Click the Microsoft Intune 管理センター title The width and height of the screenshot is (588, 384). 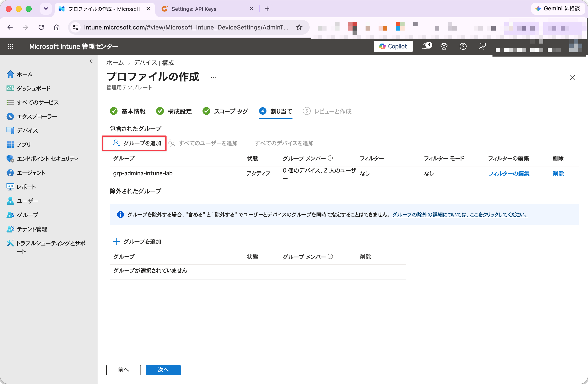[x=73, y=46]
